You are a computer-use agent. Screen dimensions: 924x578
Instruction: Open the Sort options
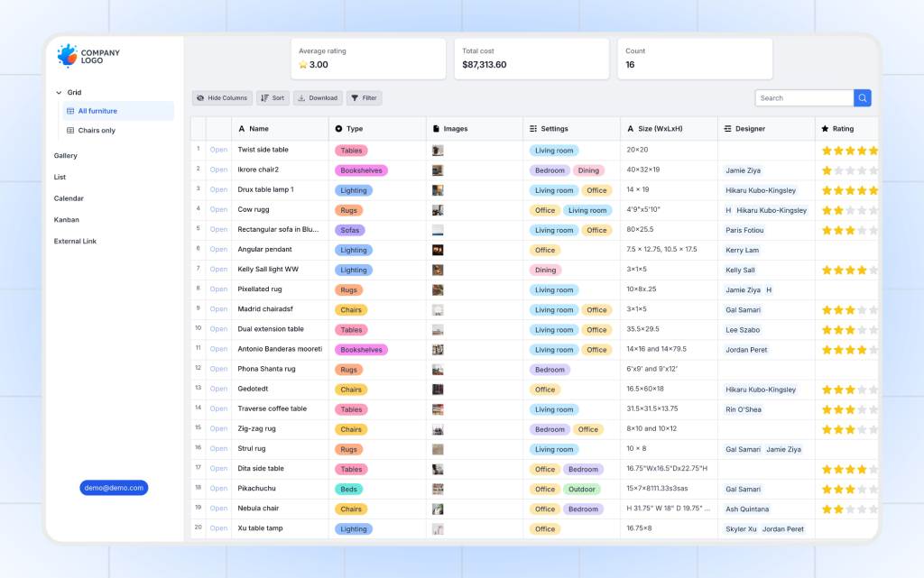[x=272, y=97]
